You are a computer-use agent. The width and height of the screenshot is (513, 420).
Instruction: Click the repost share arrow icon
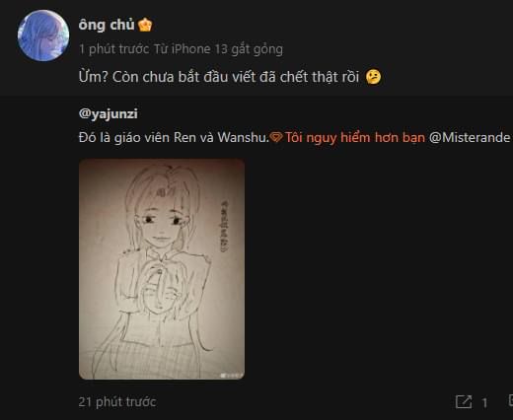coord(464,402)
